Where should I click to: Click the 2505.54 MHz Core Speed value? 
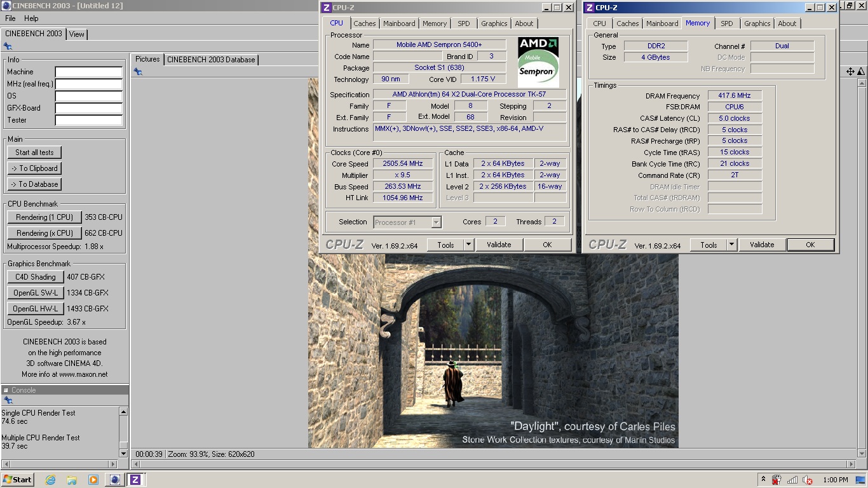403,163
